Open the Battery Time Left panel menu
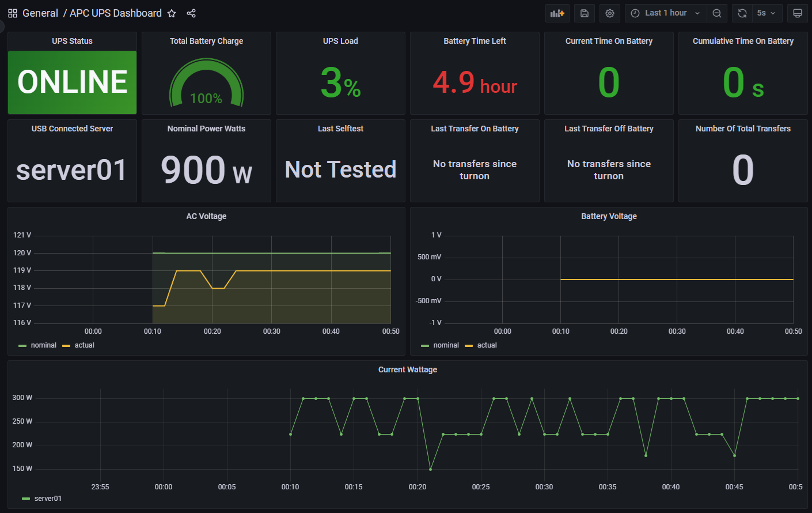Viewport: 812px width, 513px height. (x=475, y=41)
